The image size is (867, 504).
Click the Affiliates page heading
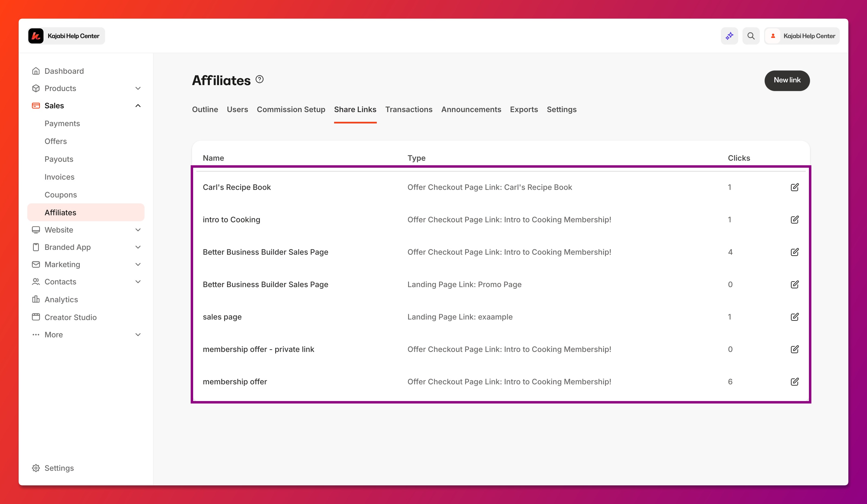click(x=221, y=80)
